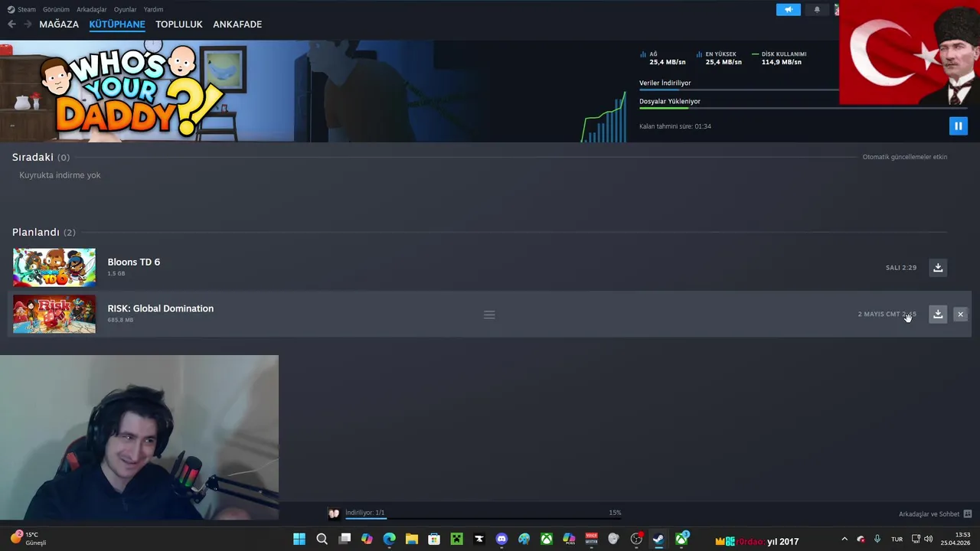Click the Kuyrukta indirme yok text
This screenshot has width=980, height=551.
click(60, 175)
